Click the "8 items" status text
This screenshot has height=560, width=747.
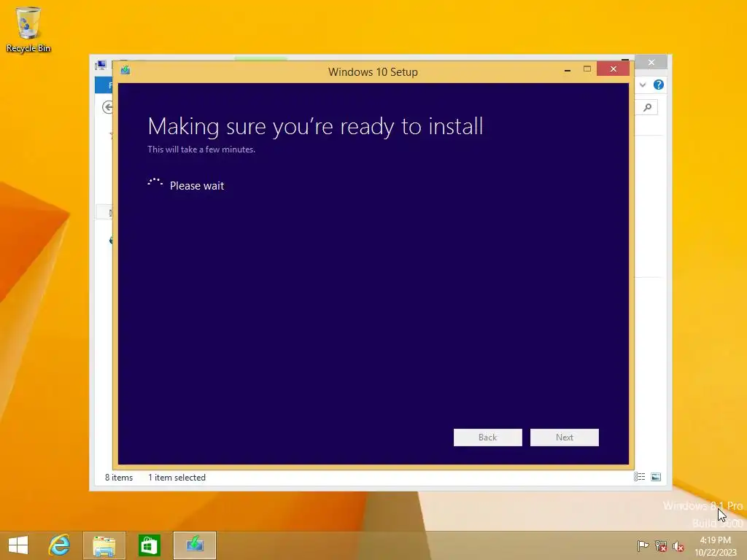pos(119,477)
